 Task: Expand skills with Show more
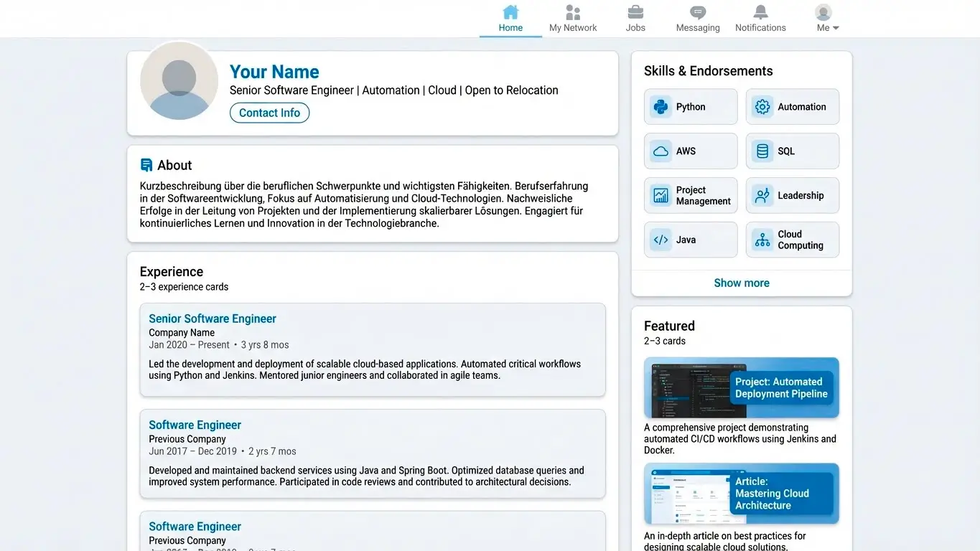click(x=742, y=283)
